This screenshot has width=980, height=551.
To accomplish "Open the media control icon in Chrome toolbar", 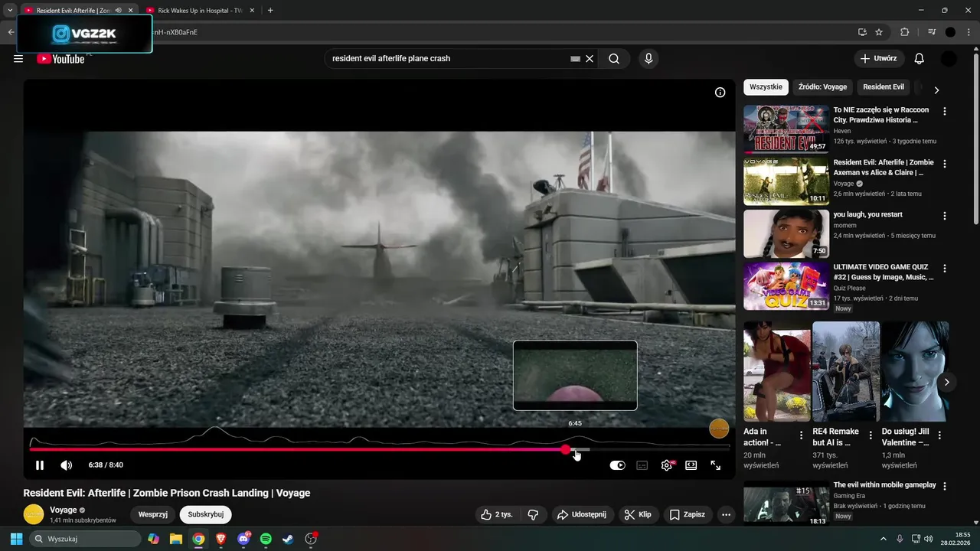I will [932, 32].
